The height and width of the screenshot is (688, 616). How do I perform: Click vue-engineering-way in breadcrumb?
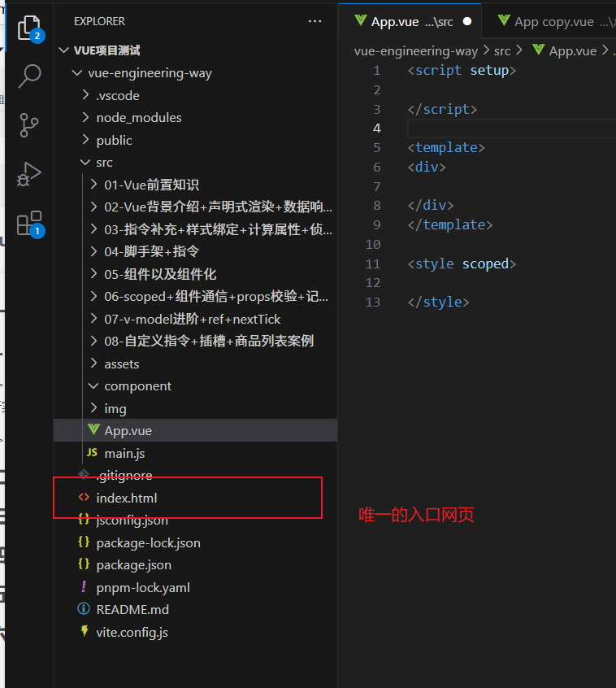tap(415, 51)
